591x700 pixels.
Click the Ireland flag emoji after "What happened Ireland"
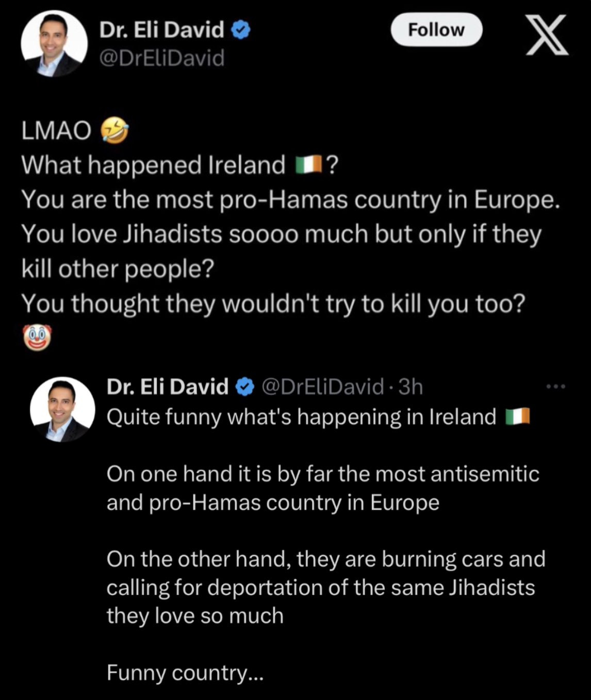[308, 165]
